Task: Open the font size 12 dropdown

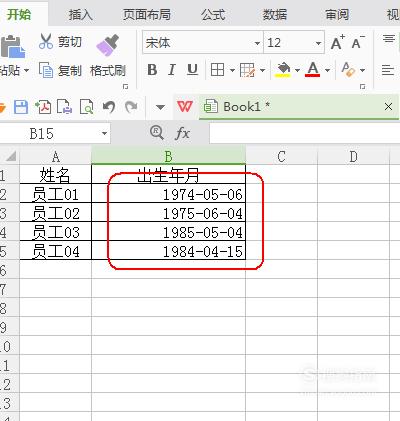Action: (x=318, y=43)
